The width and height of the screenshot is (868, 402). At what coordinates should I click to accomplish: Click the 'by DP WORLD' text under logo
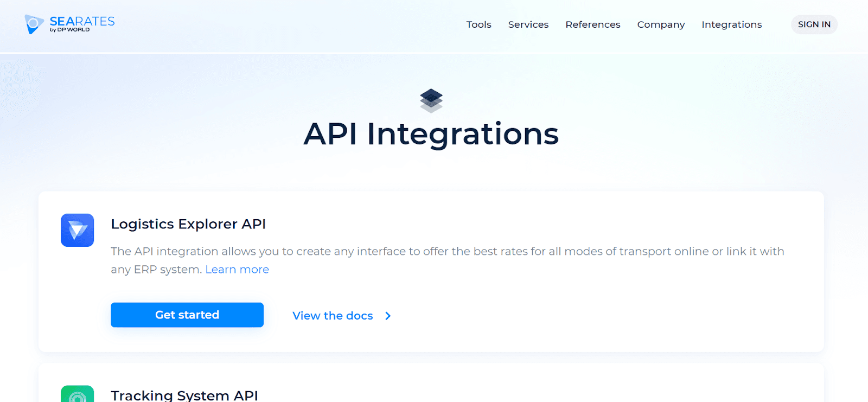tap(70, 30)
